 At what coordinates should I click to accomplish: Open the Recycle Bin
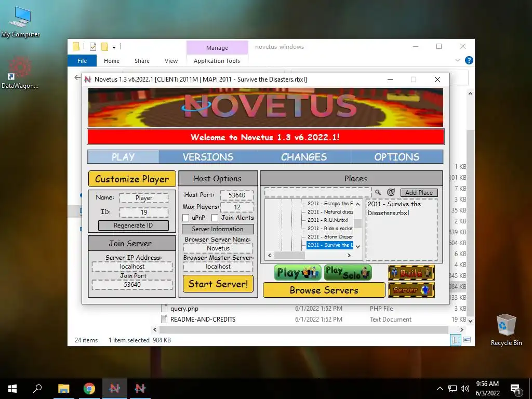(x=506, y=330)
